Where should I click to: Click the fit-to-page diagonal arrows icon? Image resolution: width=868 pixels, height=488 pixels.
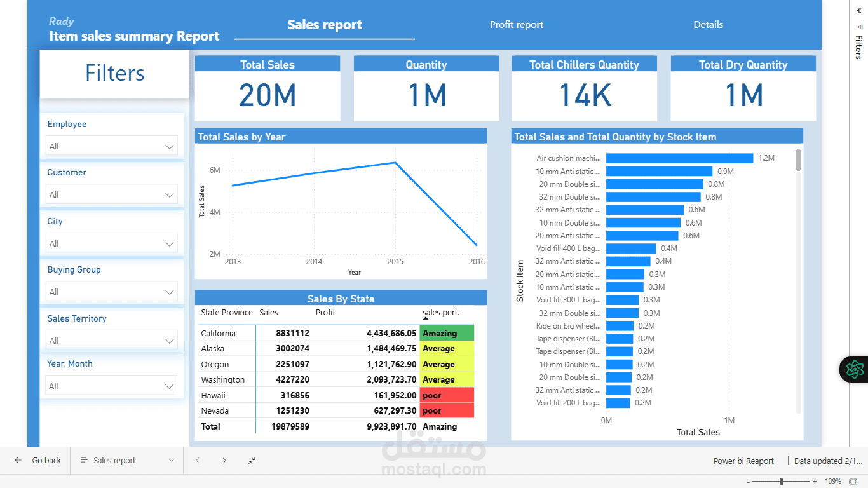[251, 460]
